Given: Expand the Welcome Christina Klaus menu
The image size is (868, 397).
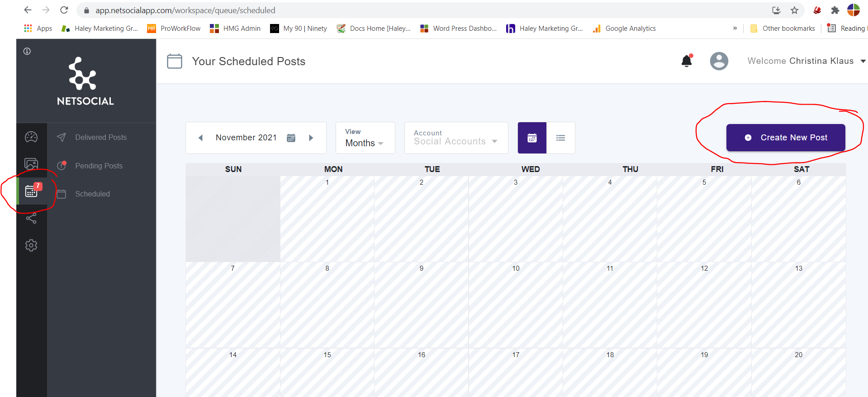Looking at the screenshot, I should [x=806, y=61].
